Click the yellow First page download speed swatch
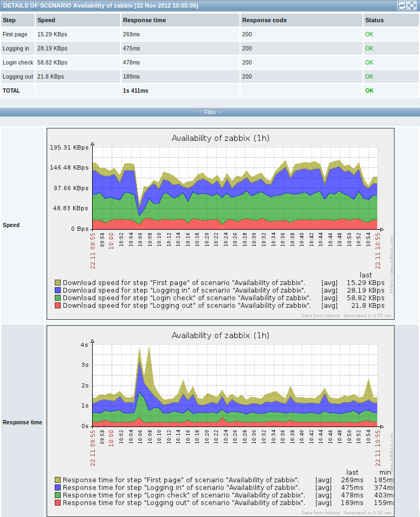The image size is (420, 517). point(57,282)
